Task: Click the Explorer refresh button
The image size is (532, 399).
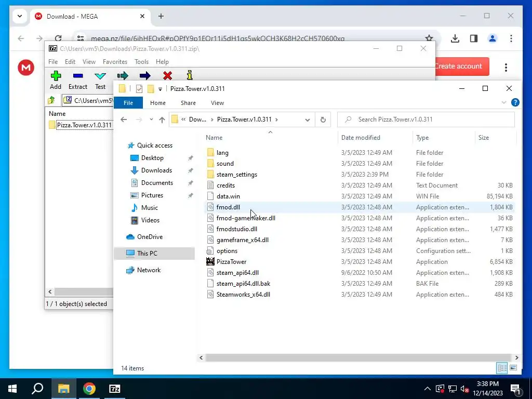Action: tap(323, 119)
